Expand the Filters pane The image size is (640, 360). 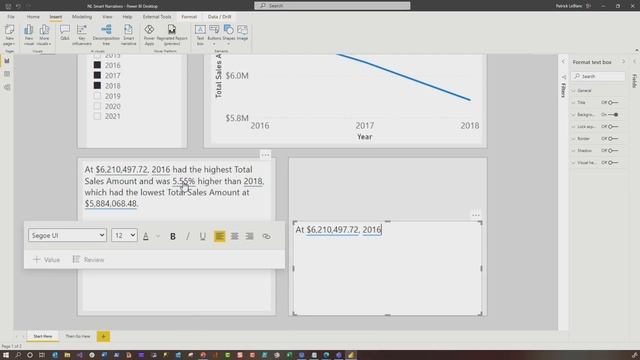(563, 62)
